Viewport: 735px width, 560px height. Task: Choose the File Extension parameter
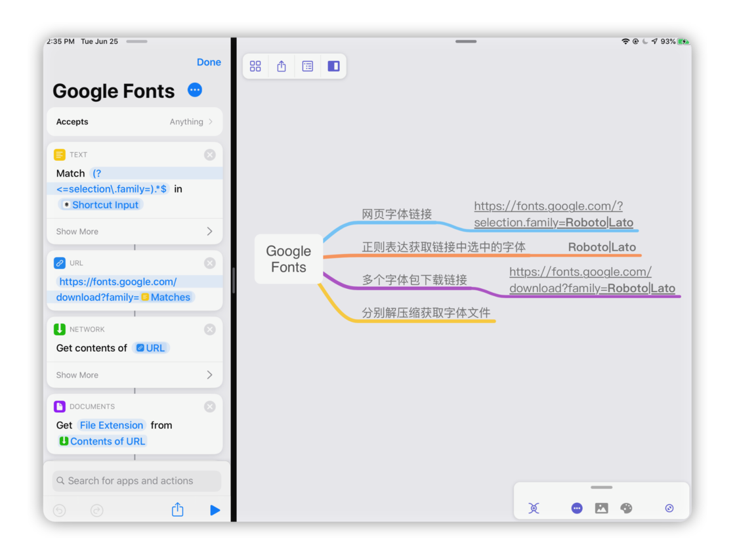click(x=112, y=425)
